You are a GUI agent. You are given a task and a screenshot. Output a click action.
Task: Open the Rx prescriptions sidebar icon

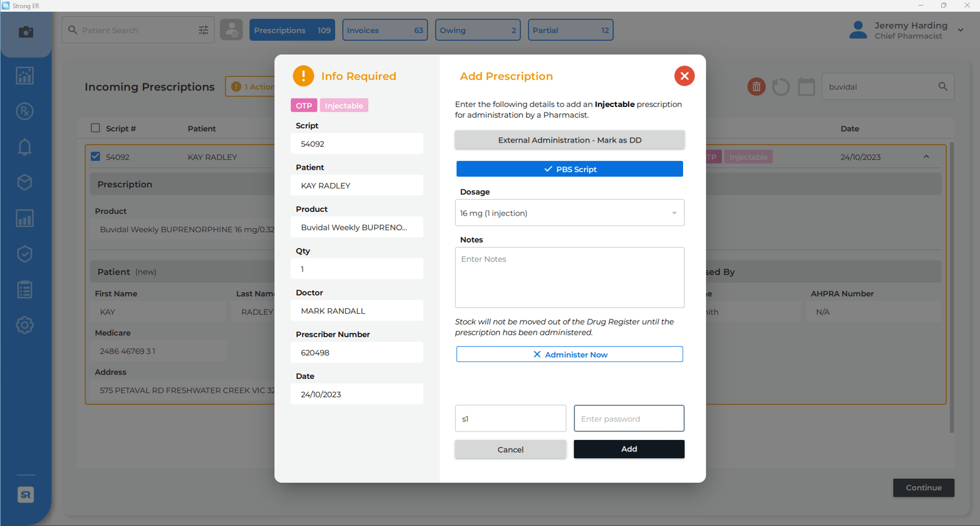point(24,112)
